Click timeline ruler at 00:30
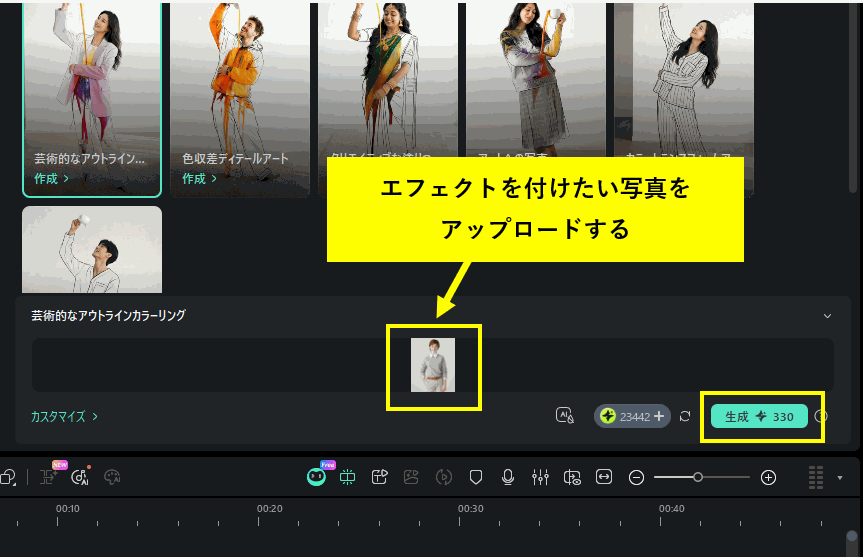Image resolution: width=863 pixels, height=557 pixels. coord(471,509)
